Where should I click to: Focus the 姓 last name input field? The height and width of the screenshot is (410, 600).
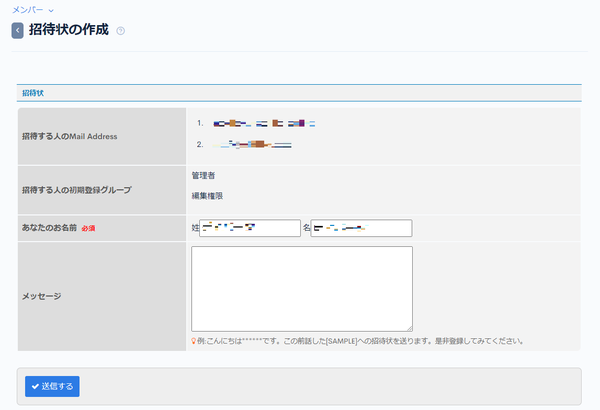[x=250, y=228]
